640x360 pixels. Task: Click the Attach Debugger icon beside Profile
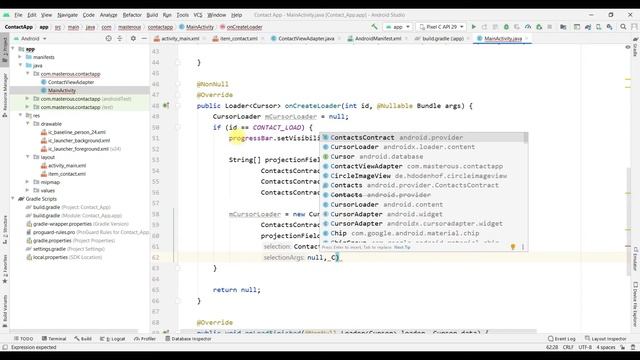click(539, 27)
